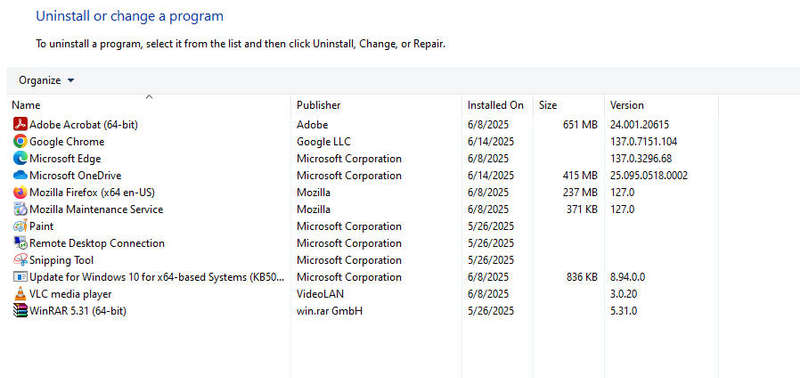Image resolution: width=800 pixels, height=378 pixels.
Task: Select Mozilla Firefox (x64 en-US) entry
Action: click(92, 192)
